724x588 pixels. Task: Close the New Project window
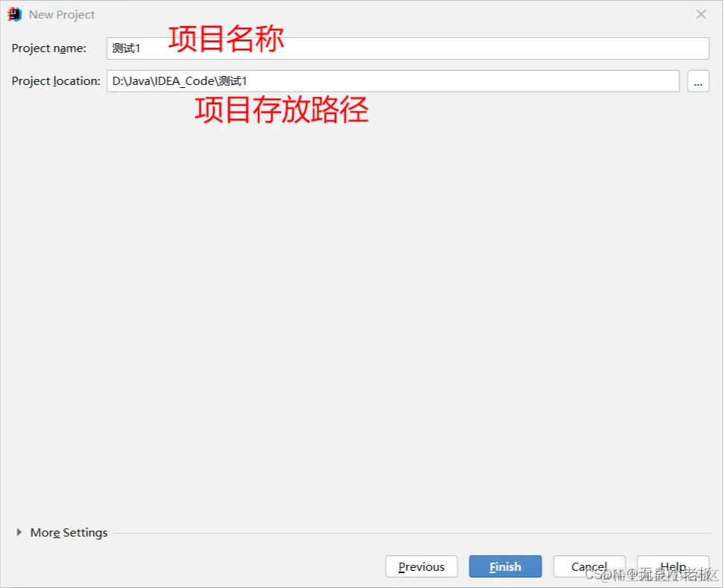[699, 13]
